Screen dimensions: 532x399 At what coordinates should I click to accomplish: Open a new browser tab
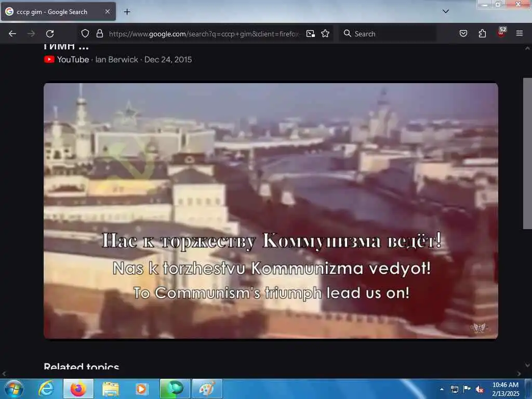[127, 12]
